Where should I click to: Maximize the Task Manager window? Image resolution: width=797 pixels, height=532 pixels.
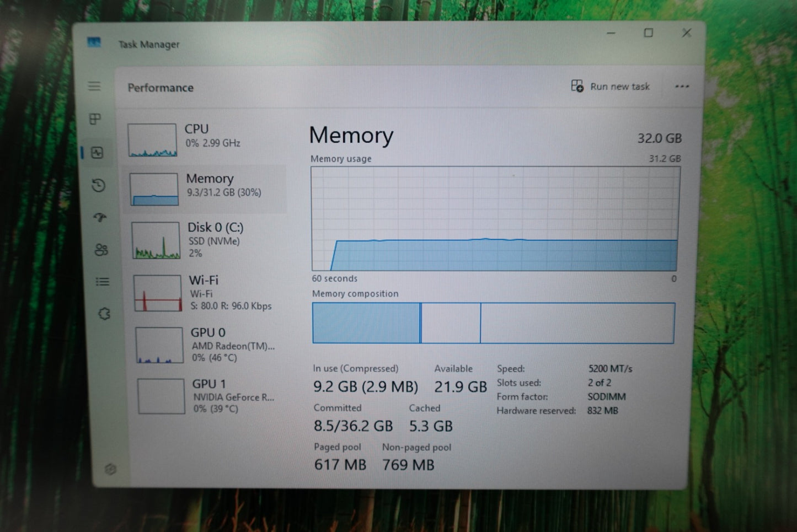(x=649, y=33)
